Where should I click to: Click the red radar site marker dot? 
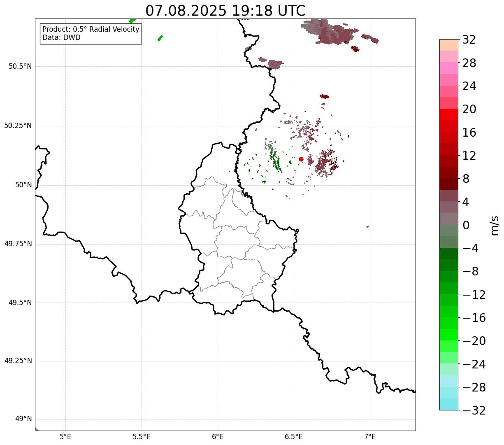(301, 159)
